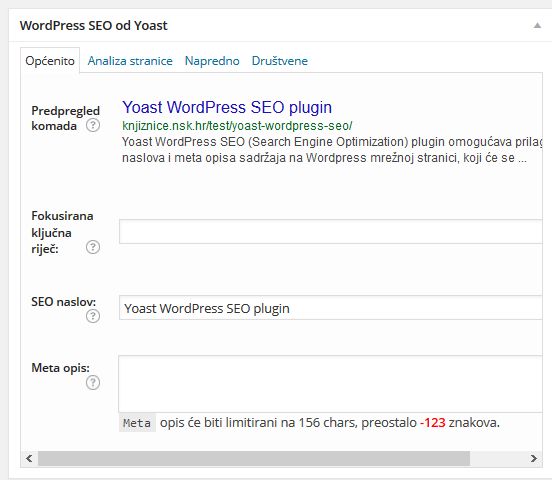Click the horizontal scrollbar right arrow
Screen dimensions: 552x480
click(534, 458)
